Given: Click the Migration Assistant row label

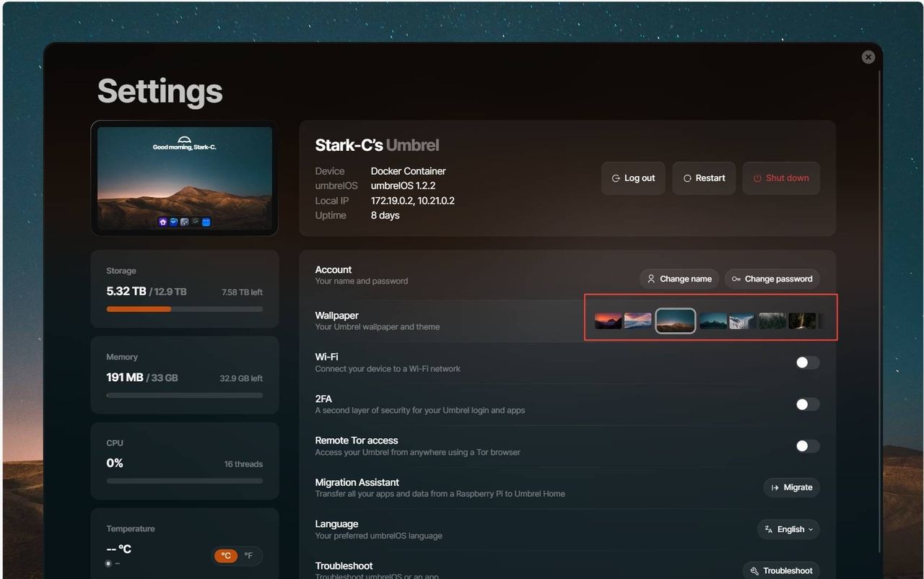Looking at the screenshot, I should pyautogui.click(x=357, y=482).
